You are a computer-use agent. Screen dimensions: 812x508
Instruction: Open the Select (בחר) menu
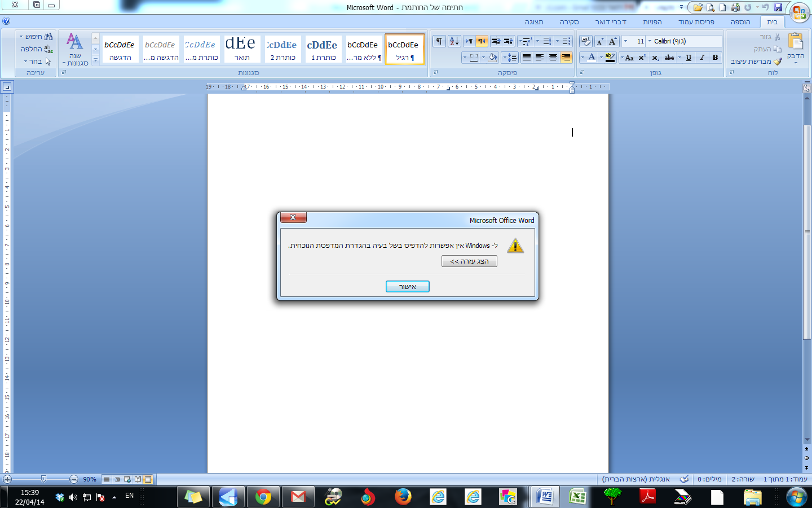click(x=37, y=62)
